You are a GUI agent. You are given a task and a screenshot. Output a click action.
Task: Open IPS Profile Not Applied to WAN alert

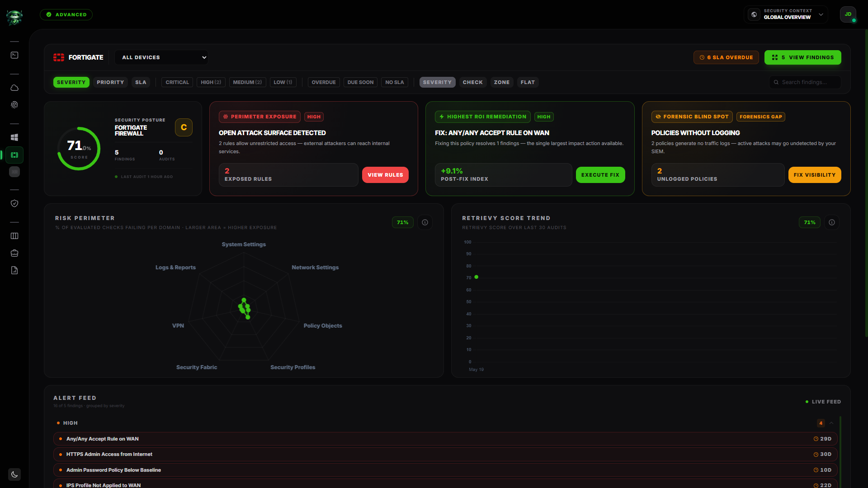(x=445, y=484)
